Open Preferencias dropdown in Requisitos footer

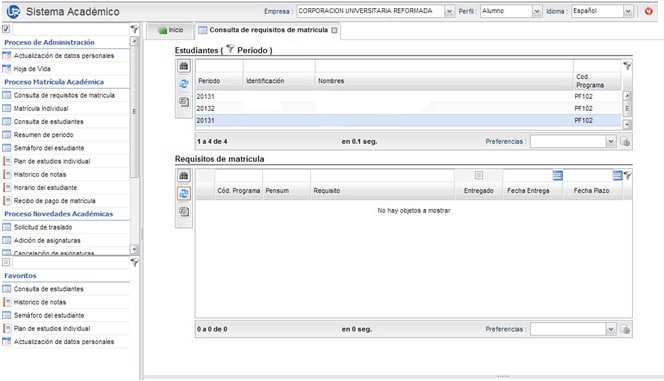click(x=610, y=329)
